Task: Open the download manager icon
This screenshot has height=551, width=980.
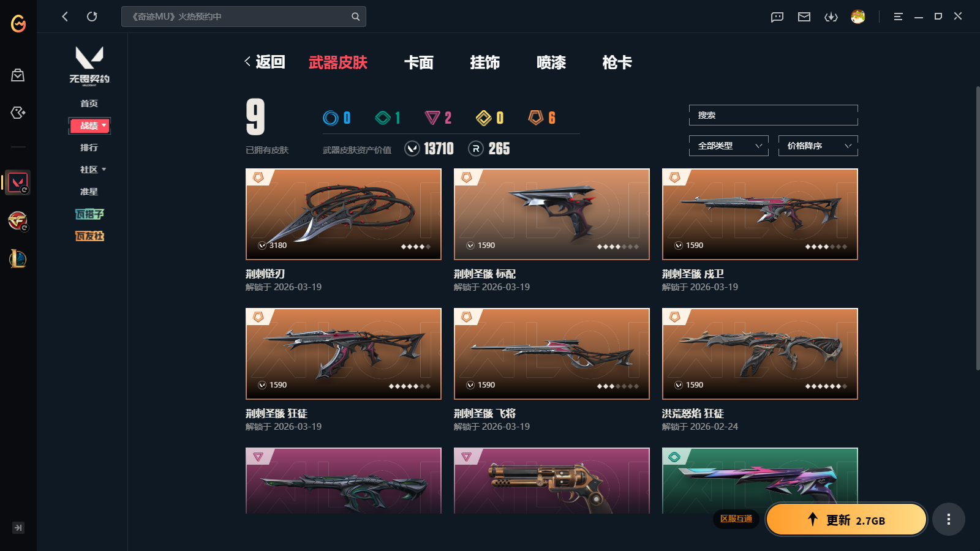Action: [831, 17]
